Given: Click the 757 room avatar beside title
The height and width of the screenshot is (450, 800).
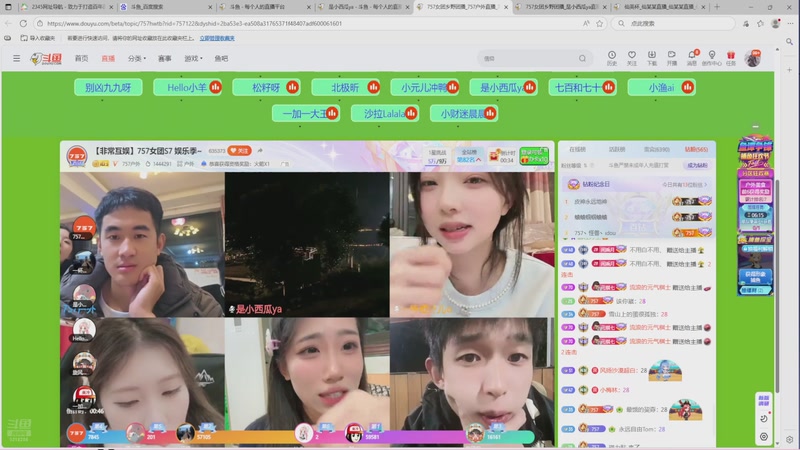Looking at the screenshot, I should tap(77, 156).
